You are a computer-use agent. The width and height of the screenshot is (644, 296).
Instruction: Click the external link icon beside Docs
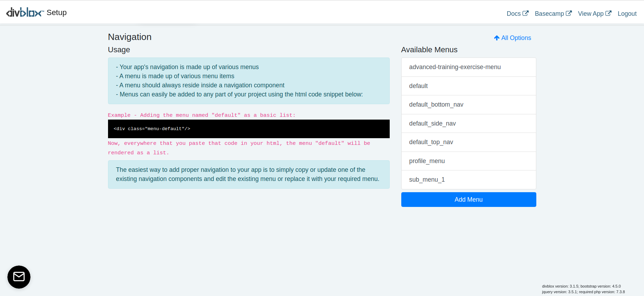525,13
